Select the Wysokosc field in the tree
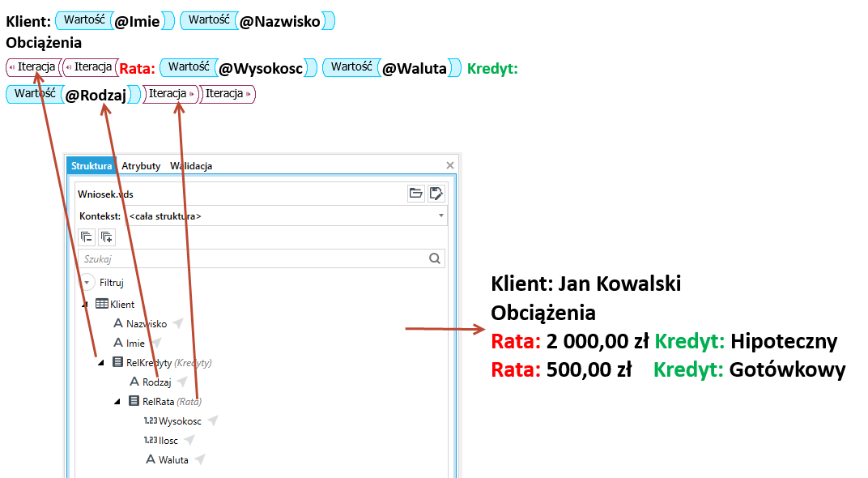The width and height of the screenshot is (868, 478). (x=180, y=421)
